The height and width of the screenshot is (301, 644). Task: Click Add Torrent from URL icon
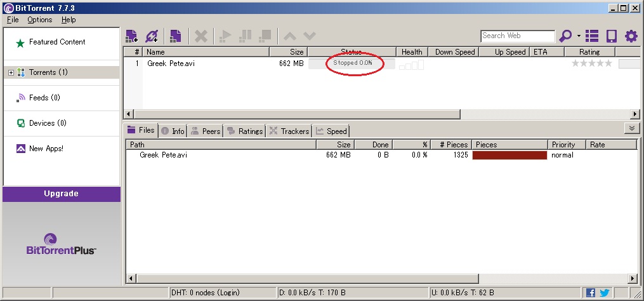point(152,36)
